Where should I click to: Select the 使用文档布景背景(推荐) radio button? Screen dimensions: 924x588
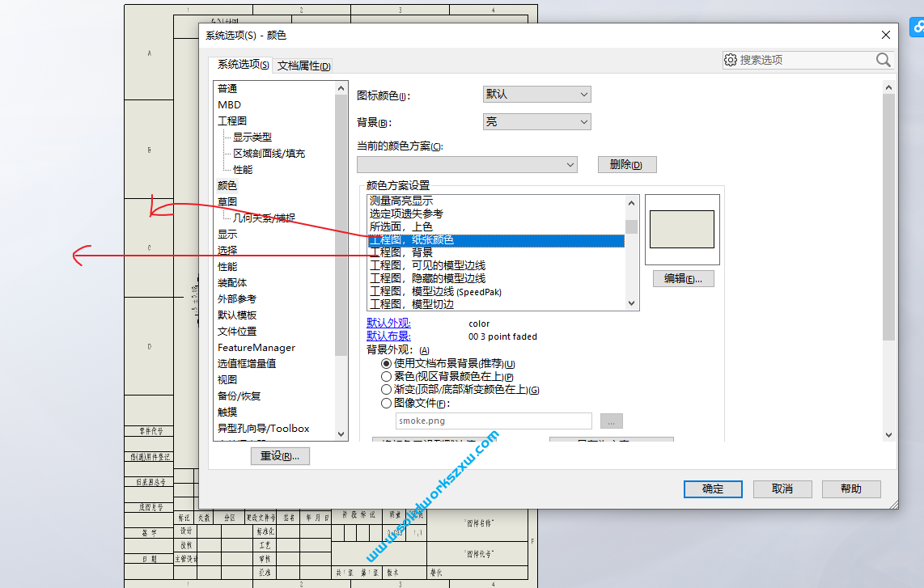click(386, 363)
